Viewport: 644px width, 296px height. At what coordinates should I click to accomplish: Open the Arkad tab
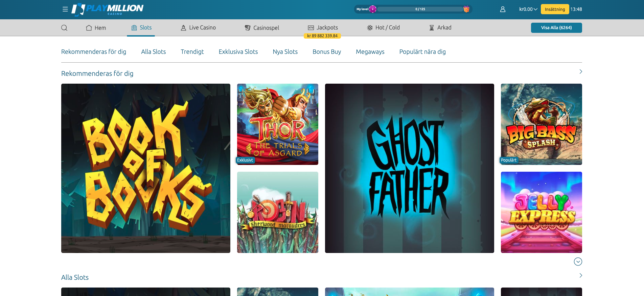[440, 28]
